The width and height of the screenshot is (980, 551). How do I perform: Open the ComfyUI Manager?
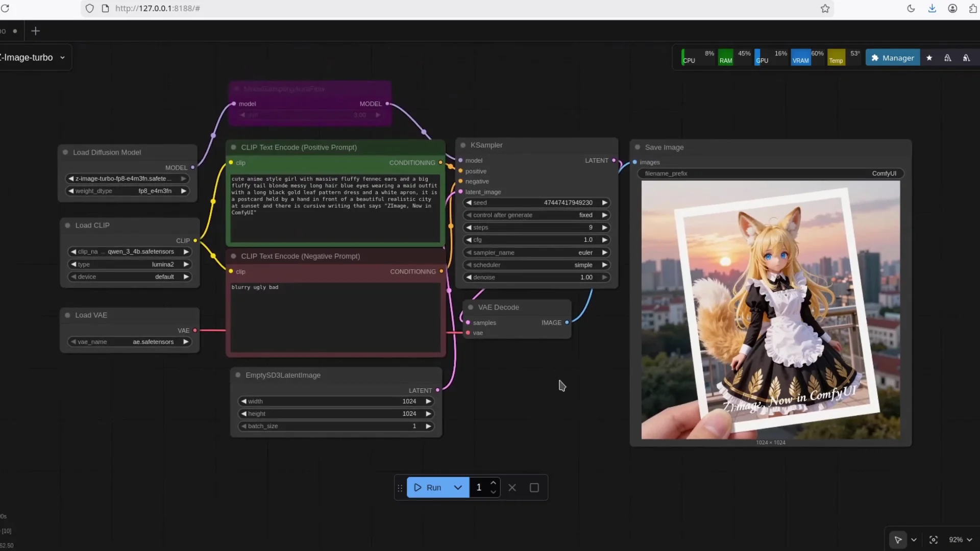[x=893, y=57]
